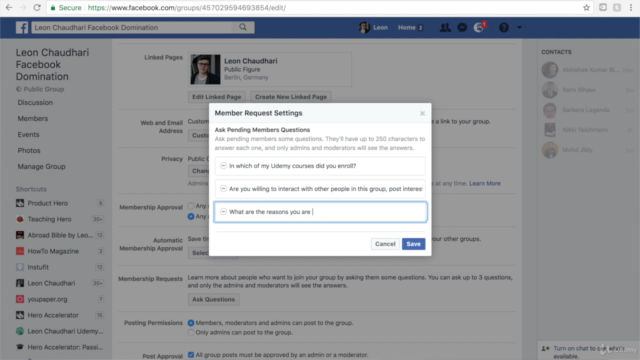640x360 pixels.
Task: Remove the 'What are the reasons' question
Action: tap(223, 211)
